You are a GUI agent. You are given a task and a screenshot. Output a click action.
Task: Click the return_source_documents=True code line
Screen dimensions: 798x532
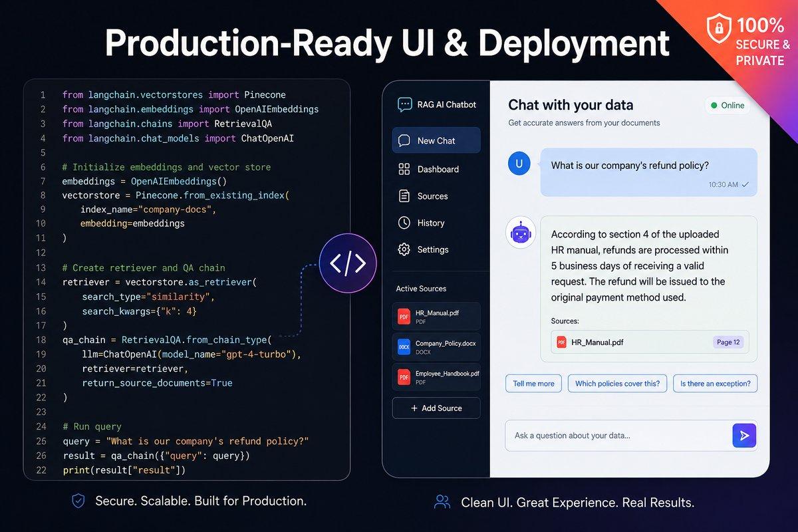coord(157,383)
